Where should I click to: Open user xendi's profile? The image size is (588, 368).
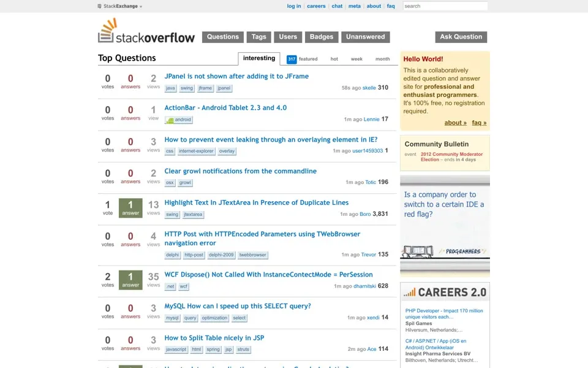[373, 318]
